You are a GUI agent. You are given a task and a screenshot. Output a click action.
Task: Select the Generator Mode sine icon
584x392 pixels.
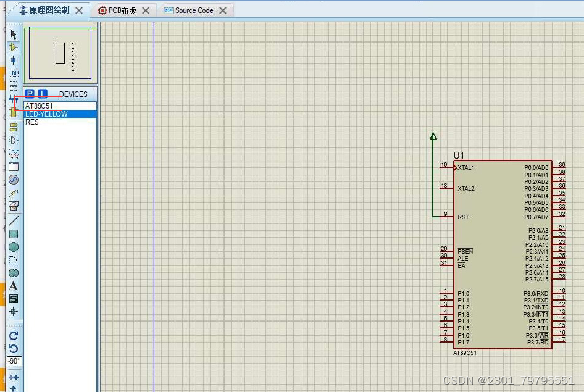14,180
